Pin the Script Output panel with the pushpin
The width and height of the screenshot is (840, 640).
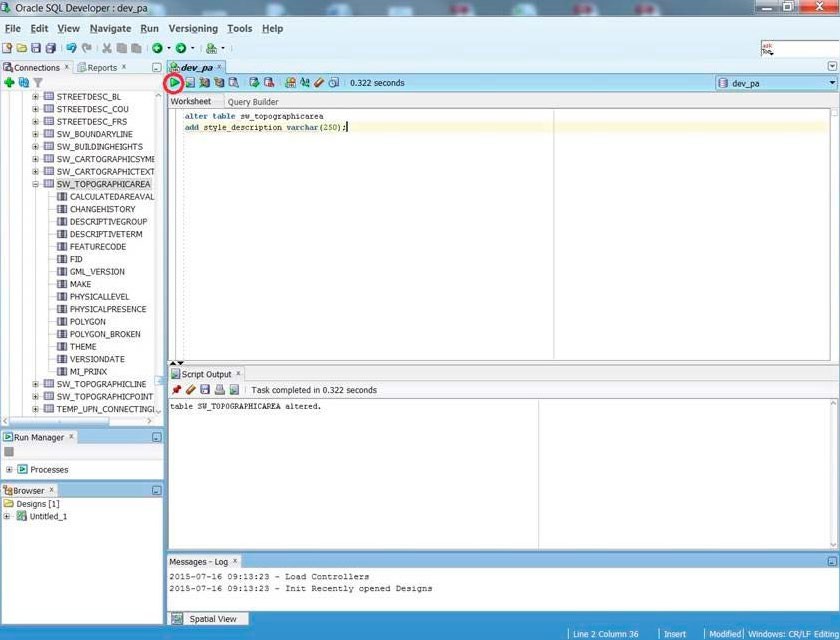click(x=177, y=389)
